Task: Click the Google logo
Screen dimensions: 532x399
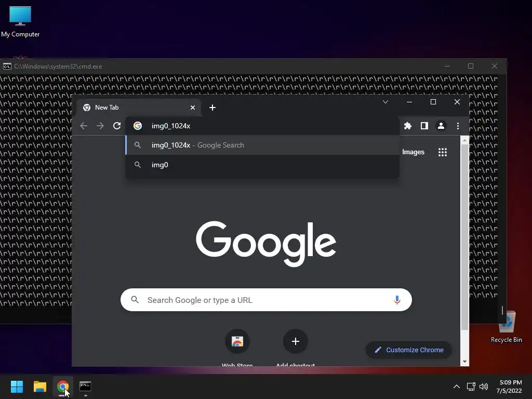Action: pos(267,244)
